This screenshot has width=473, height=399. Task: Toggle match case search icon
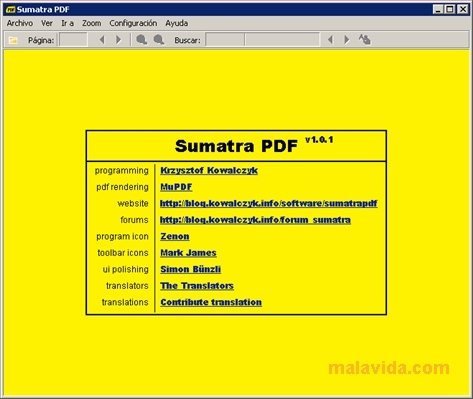(x=365, y=40)
